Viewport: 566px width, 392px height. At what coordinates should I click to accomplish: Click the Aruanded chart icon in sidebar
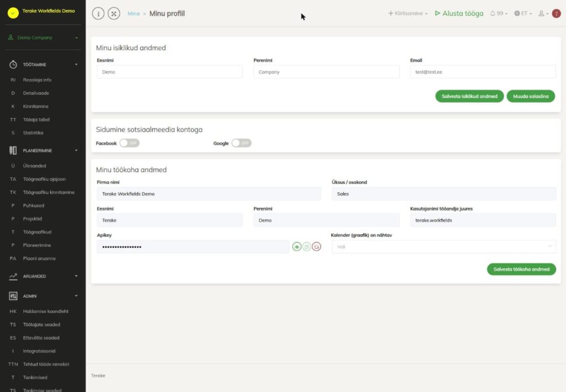13,276
